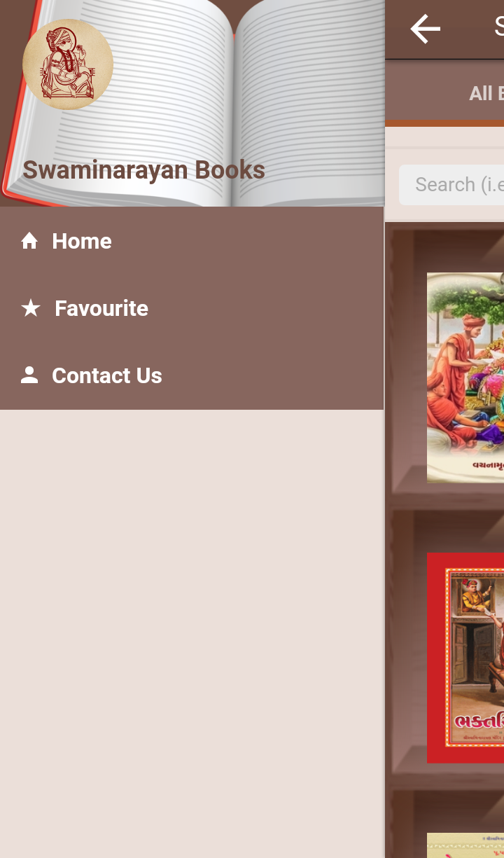Open the Home menu entry

192,241
